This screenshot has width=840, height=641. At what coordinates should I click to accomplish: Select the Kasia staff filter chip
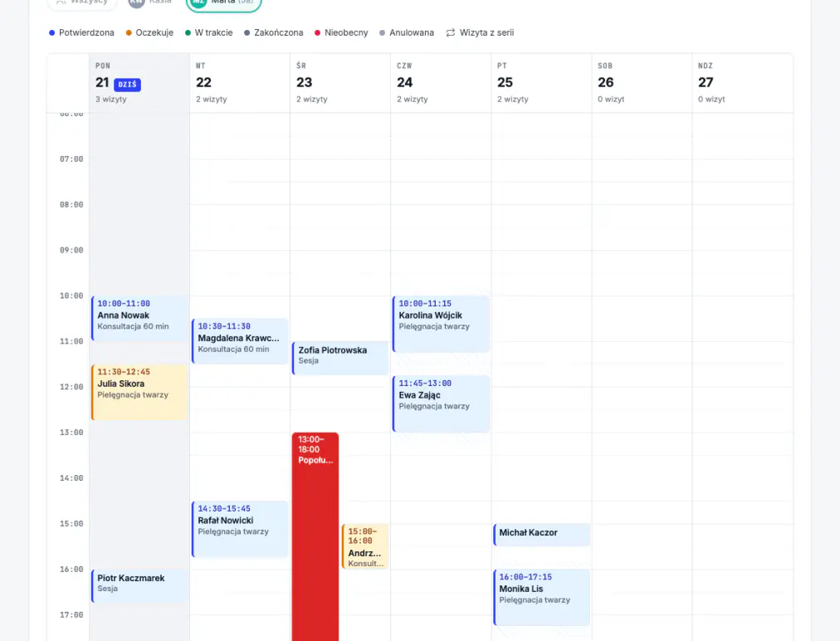(151, 4)
